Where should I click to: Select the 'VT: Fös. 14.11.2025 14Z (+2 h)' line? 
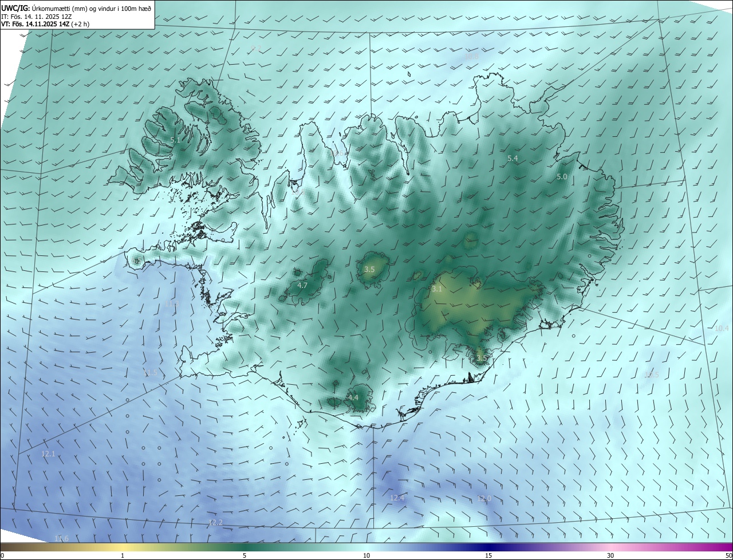(x=45, y=24)
